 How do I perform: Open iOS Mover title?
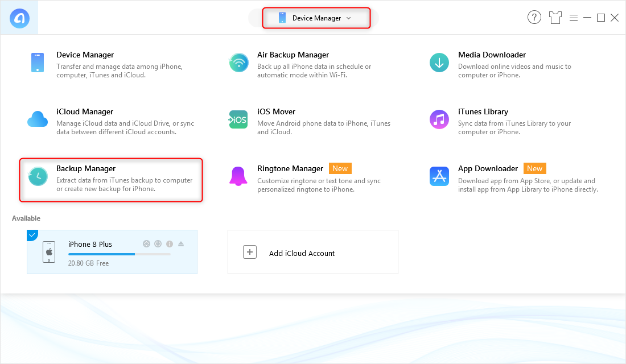tap(276, 111)
